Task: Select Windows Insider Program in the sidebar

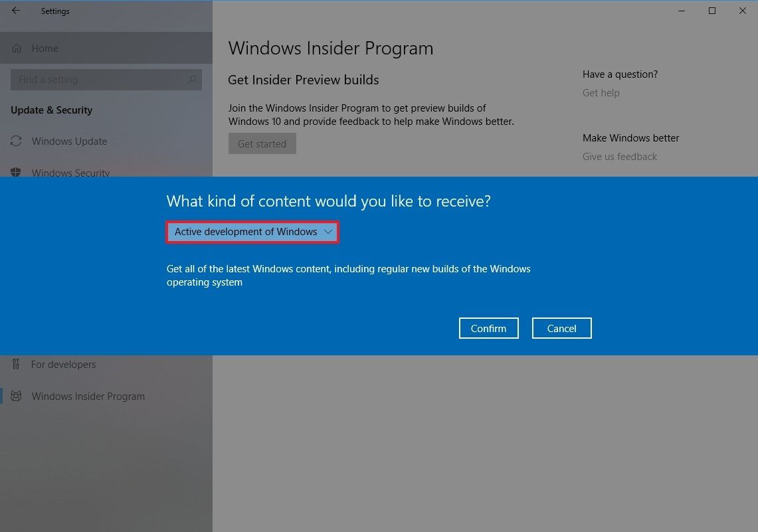Action: coord(88,396)
